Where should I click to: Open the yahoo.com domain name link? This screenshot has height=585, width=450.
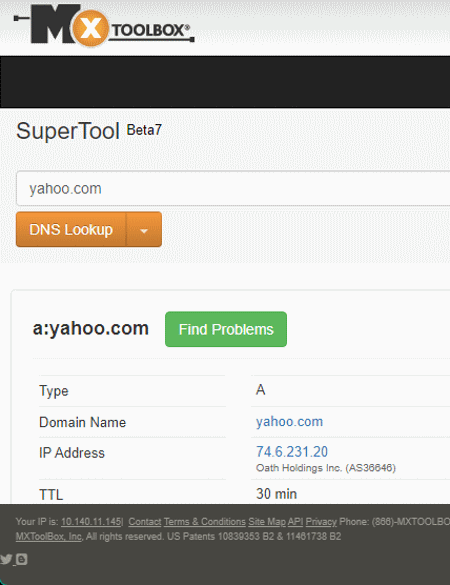(289, 422)
